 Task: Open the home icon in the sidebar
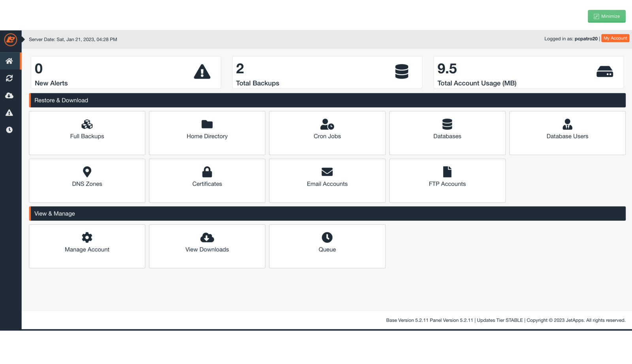(9, 61)
